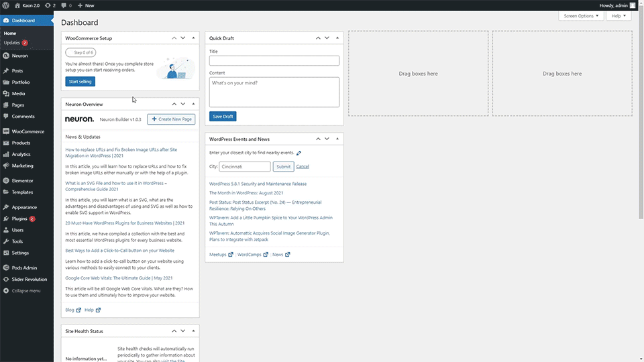Click the WordPress logo in the admin bar
The image size is (644, 362).
pos(6,5)
